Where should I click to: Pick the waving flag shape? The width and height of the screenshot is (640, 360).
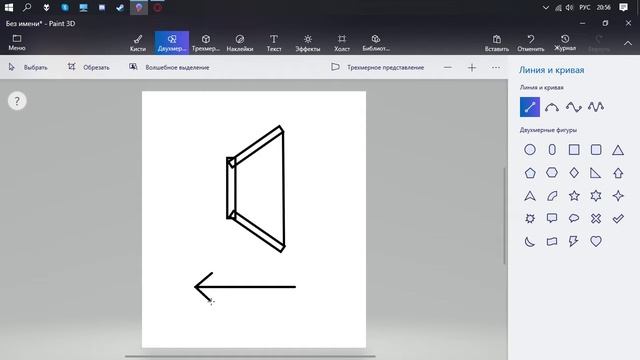(552, 241)
